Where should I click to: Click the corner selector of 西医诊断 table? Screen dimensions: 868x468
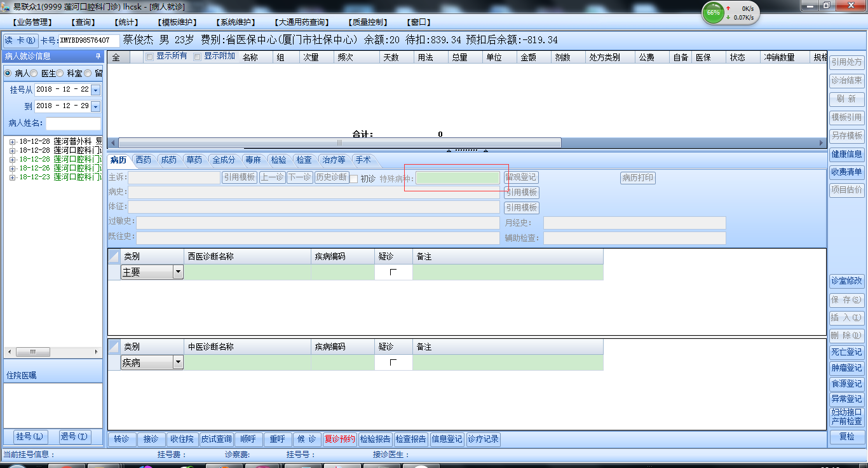[x=114, y=257]
